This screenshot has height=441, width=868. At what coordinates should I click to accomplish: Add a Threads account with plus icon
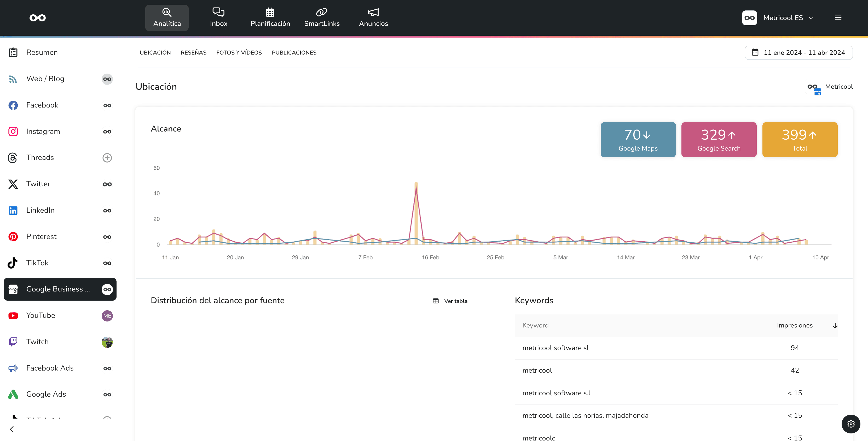(x=107, y=158)
